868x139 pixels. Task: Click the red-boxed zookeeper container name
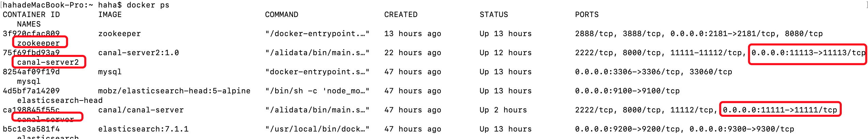(38, 43)
